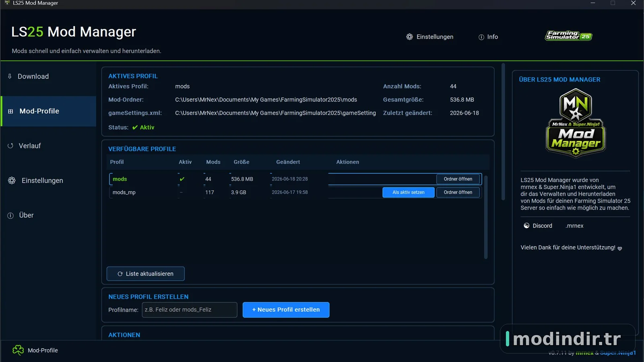Click the refresh icon on Liste aktualisieren

120,274
